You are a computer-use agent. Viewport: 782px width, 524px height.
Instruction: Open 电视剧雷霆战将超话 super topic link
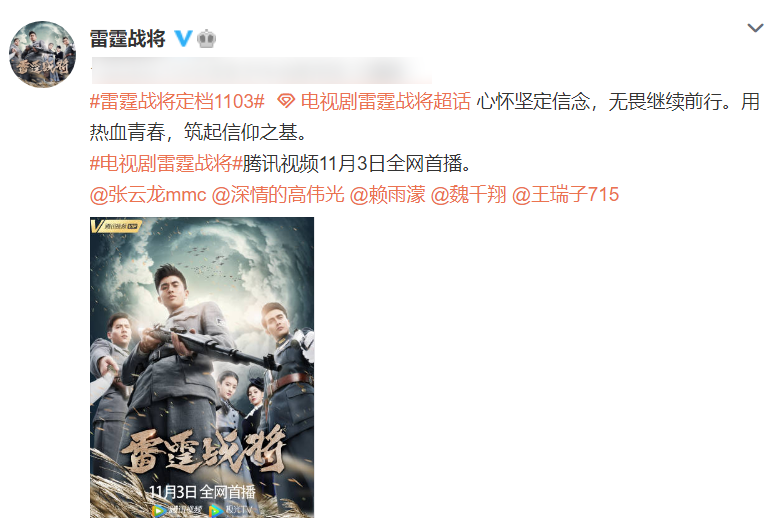(x=386, y=101)
